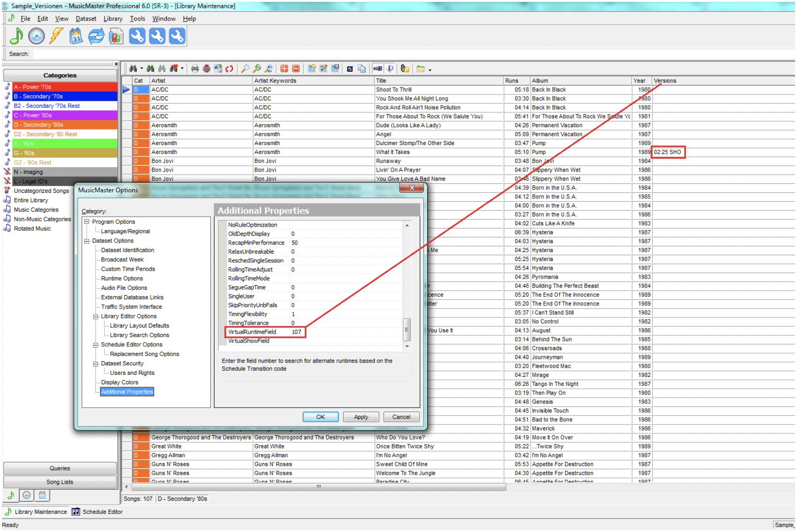This screenshot has height=532, width=796.
Task: Click the first blue wrench icon
Action: (137, 36)
